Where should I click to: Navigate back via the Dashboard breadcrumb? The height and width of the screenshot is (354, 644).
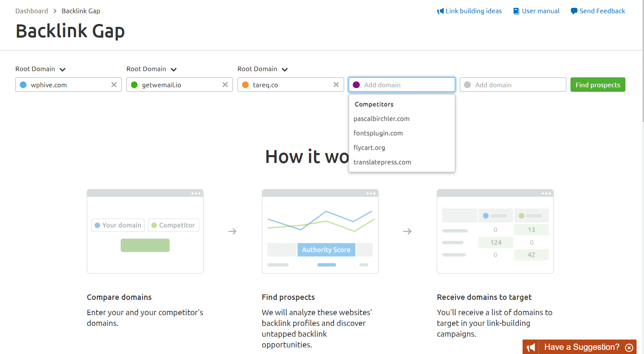[32, 11]
